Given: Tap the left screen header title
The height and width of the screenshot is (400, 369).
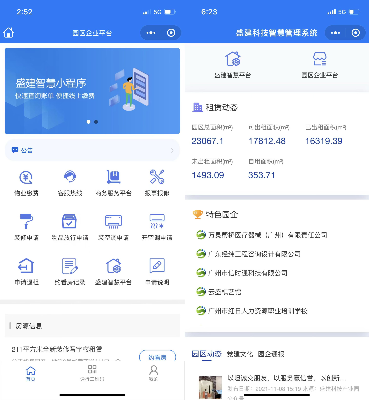Looking at the screenshot, I should click(92, 33).
